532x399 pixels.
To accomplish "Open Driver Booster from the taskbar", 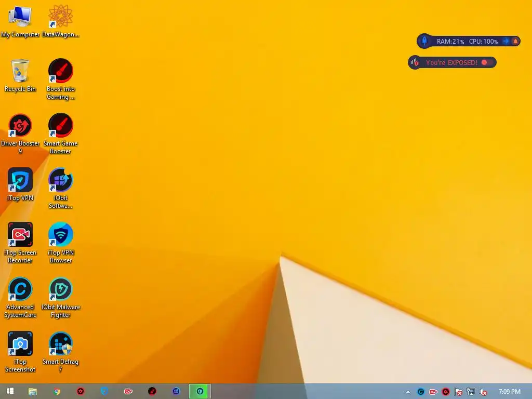I will click(x=81, y=392).
